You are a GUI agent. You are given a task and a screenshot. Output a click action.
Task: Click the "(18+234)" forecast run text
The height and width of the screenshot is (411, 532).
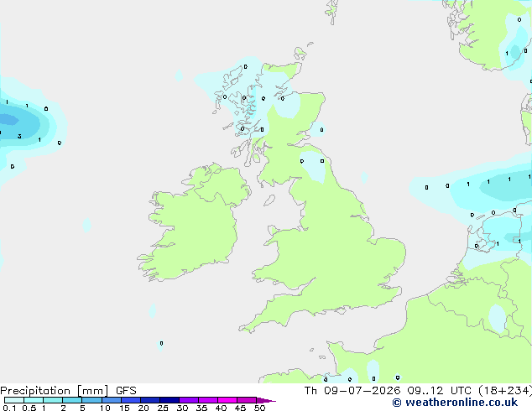pyautogui.click(x=505, y=391)
